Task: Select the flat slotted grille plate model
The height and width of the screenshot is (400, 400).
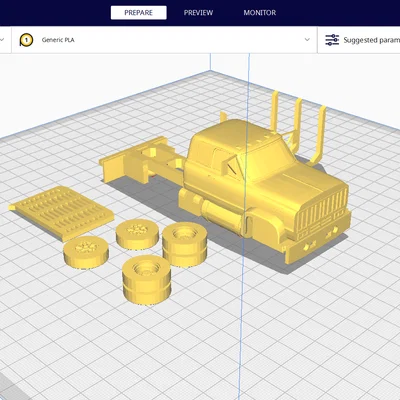Action: [x=62, y=212]
